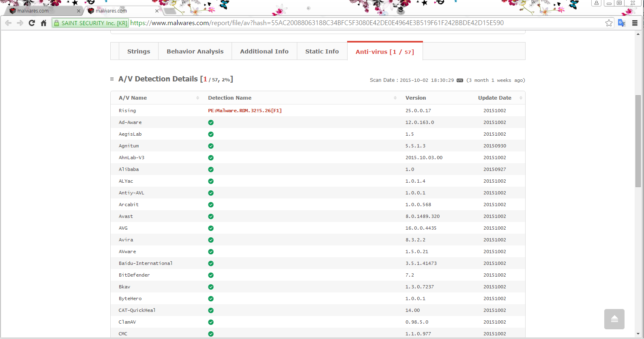The image size is (644, 339).
Task: Switch to Behavior Analysis tab
Action: [x=195, y=51]
